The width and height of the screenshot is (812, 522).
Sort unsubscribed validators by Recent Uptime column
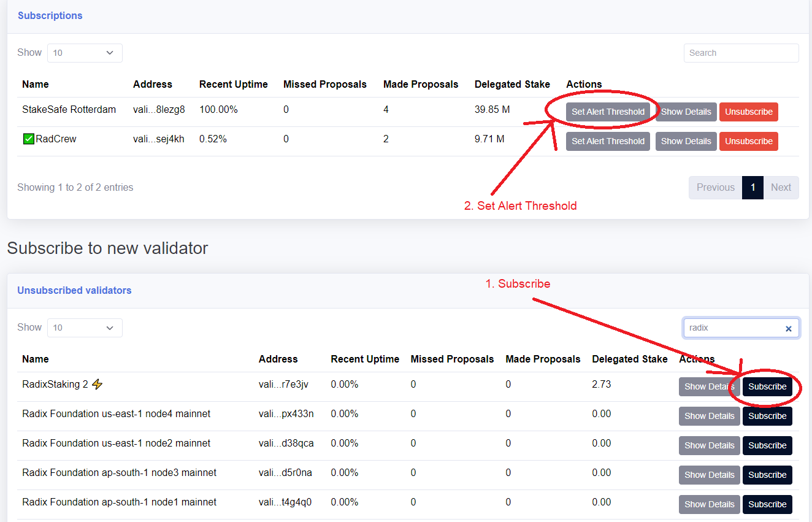(365, 359)
